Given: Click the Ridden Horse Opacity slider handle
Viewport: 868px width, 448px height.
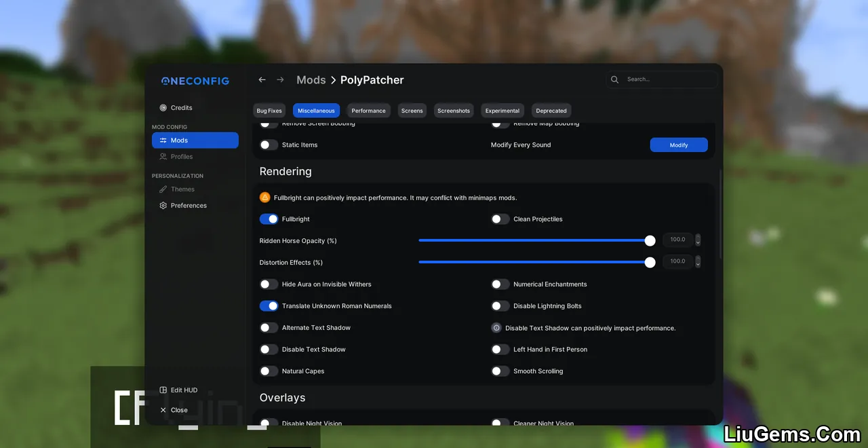Looking at the screenshot, I should pos(650,241).
